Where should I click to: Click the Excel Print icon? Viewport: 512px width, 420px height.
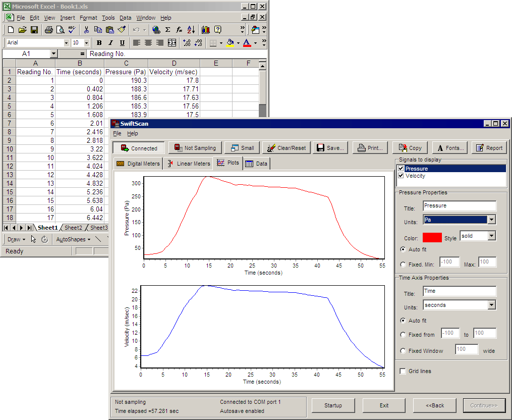tap(48, 30)
